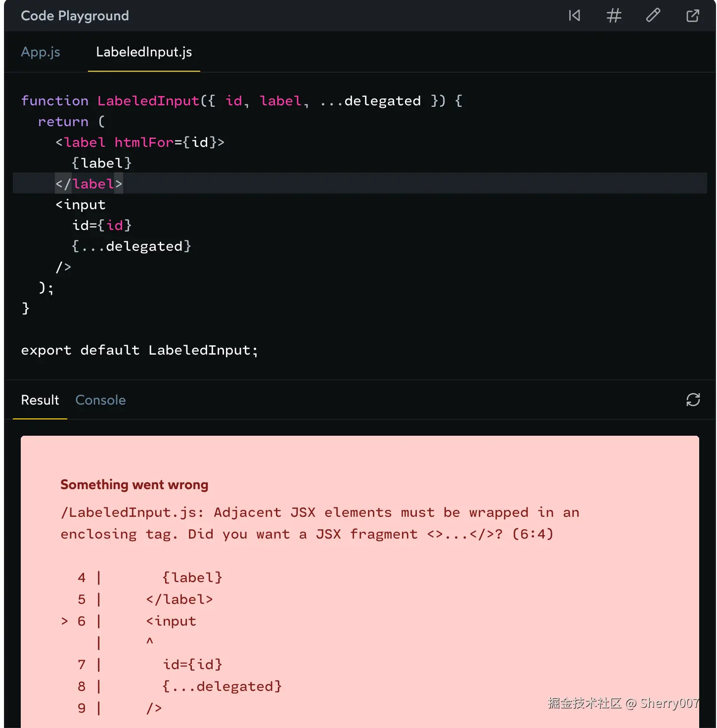Click the "Something went wrong" error heading

pyautogui.click(x=134, y=485)
